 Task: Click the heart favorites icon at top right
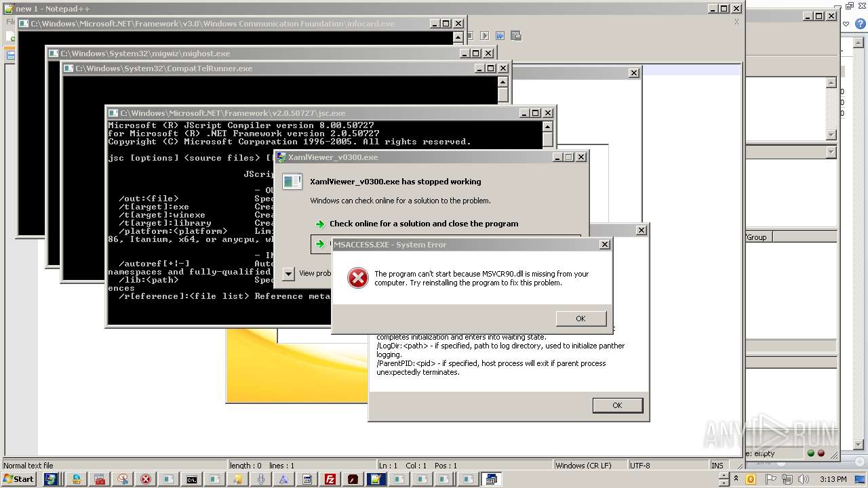pyautogui.click(x=846, y=24)
